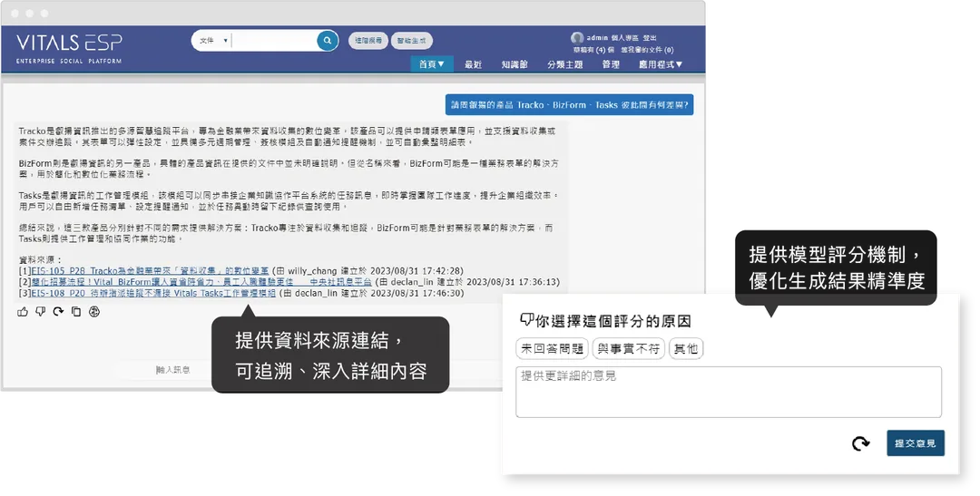Click the admin username text

(x=597, y=38)
